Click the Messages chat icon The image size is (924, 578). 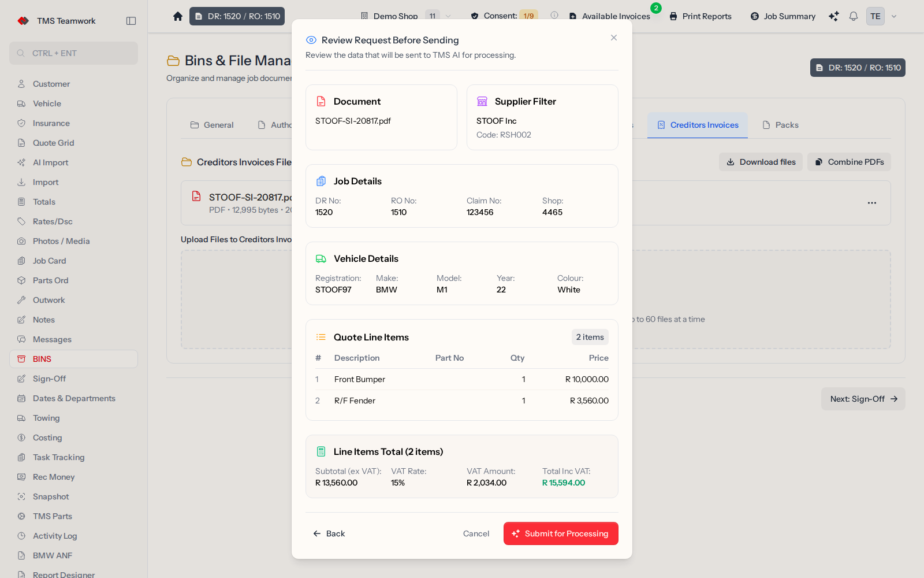click(x=21, y=339)
